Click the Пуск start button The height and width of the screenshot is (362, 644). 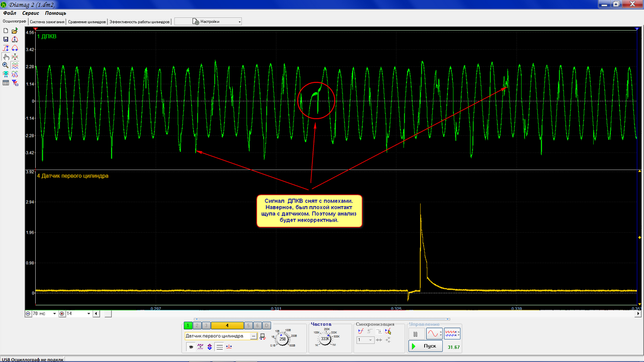(425, 346)
